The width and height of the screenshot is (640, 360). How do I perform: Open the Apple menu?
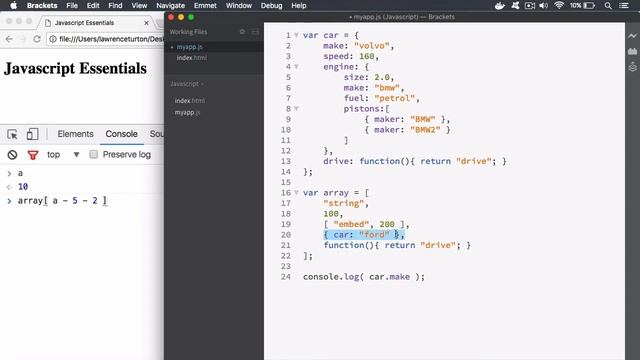13,5
